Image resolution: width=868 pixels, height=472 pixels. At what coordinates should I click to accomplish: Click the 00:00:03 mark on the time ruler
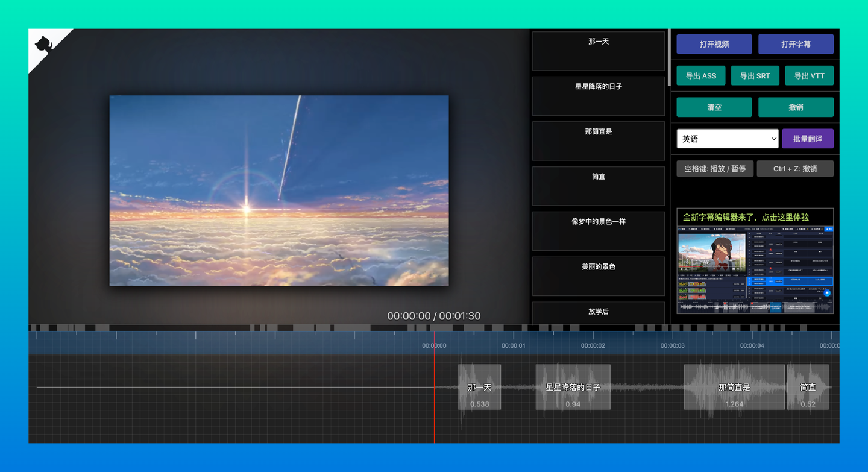pyautogui.click(x=673, y=345)
